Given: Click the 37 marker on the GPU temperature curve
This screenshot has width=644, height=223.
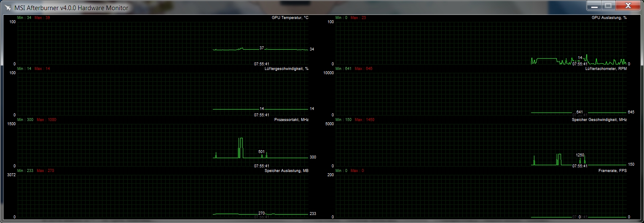Looking at the screenshot, I should (x=262, y=48).
